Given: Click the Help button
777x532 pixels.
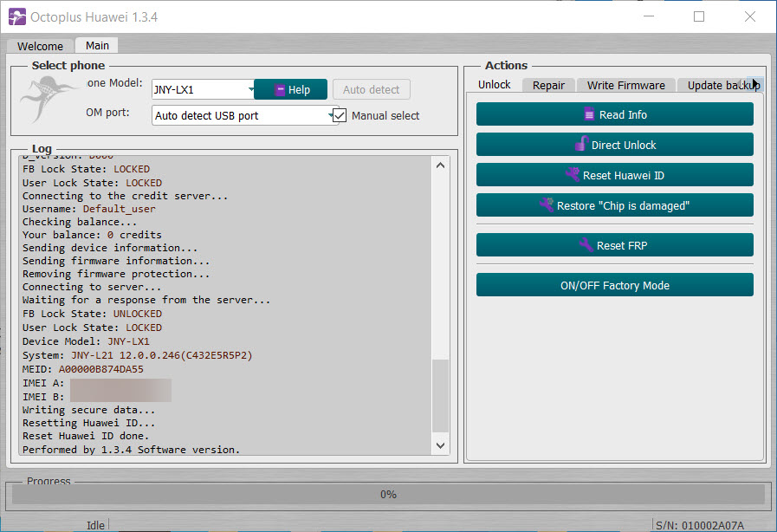Looking at the screenshot, I should coord(290,90).
